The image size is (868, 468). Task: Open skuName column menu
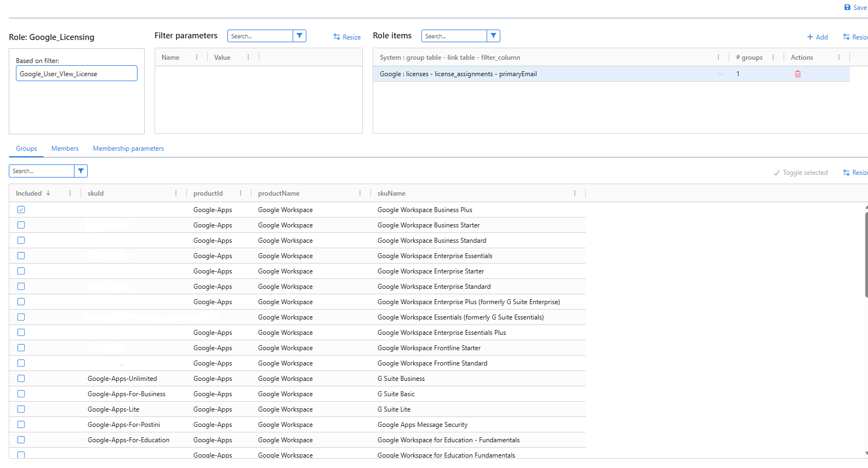point(575,193)
